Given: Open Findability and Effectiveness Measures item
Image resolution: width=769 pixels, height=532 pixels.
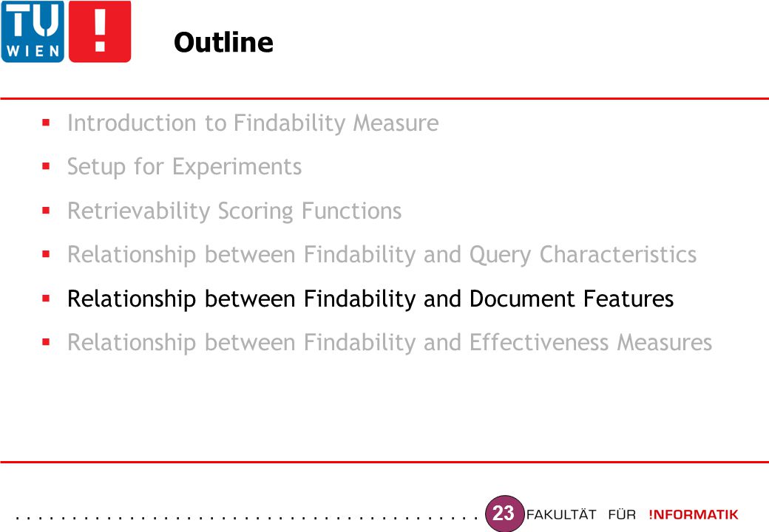Looking at the screenshot, I should pos(390,342).
